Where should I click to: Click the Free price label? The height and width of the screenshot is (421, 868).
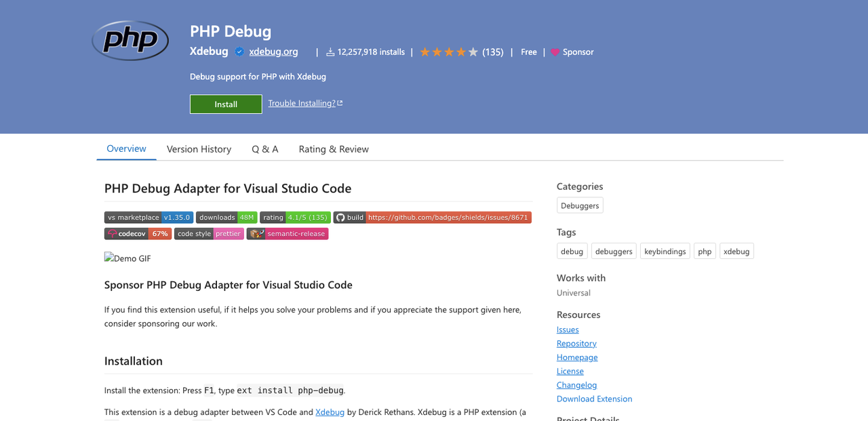pos(529,52)
